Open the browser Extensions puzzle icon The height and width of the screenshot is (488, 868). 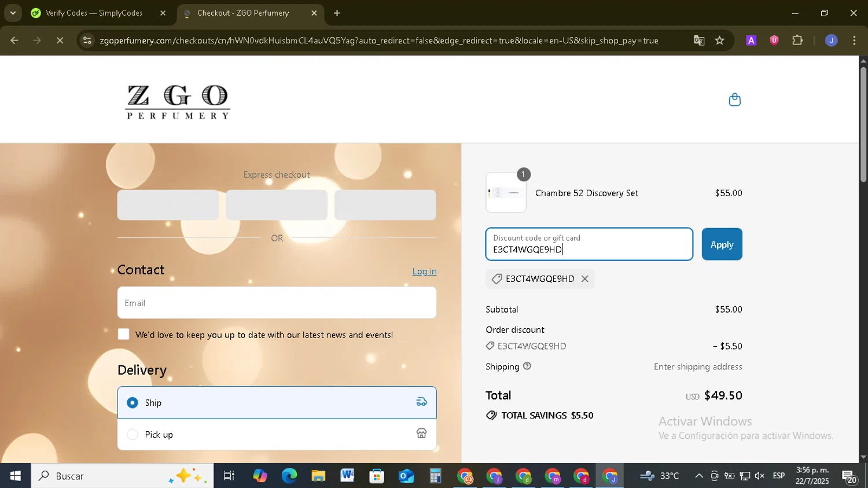coord(797,41)
